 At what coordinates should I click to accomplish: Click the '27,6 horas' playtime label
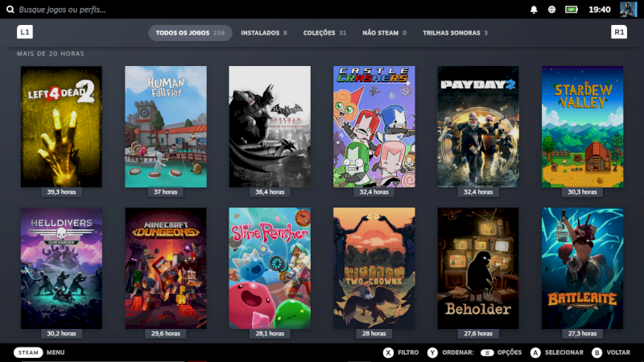coord(478,333)
